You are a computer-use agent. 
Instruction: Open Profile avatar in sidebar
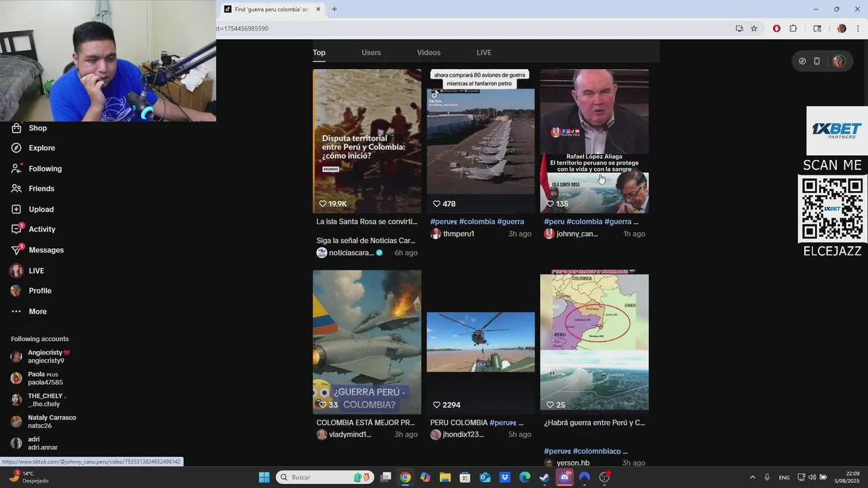(x=16, y=291)
